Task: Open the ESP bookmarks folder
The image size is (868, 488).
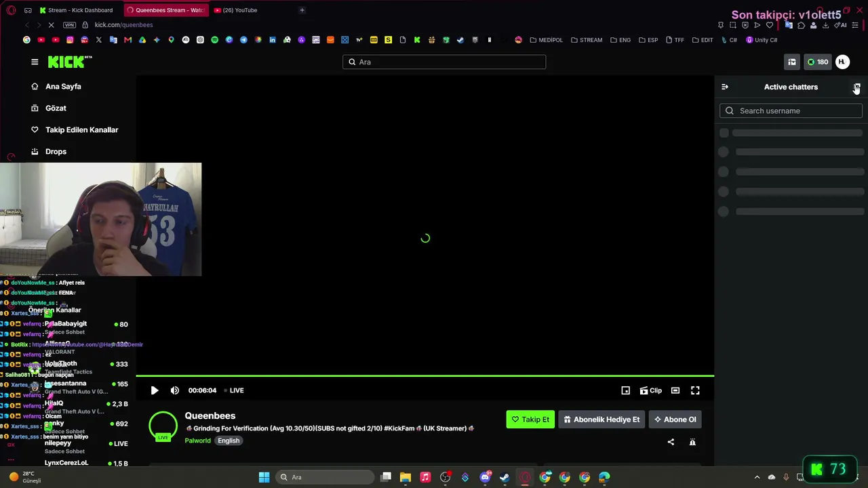Action: 648,40
